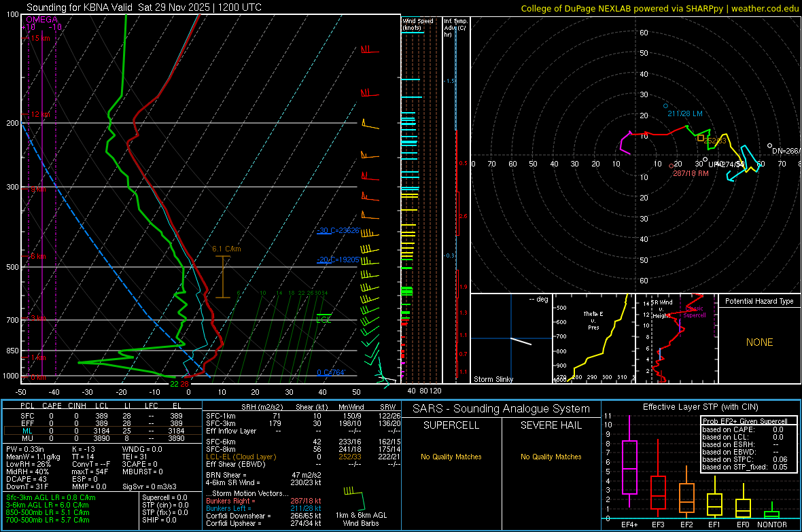Click the 'Prob EF2+ Given Supercell' heading
Viewport: 802px width, 532px height.
point(745,421)
